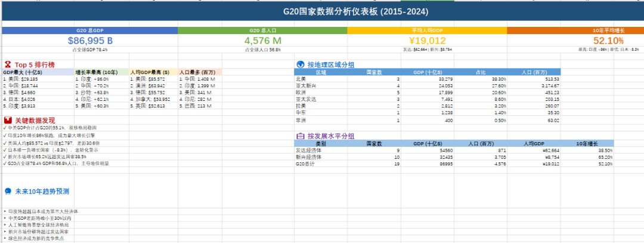Click the ¥19,012 average per-capita value
The image size is (644, 243).
click(427, 40)
